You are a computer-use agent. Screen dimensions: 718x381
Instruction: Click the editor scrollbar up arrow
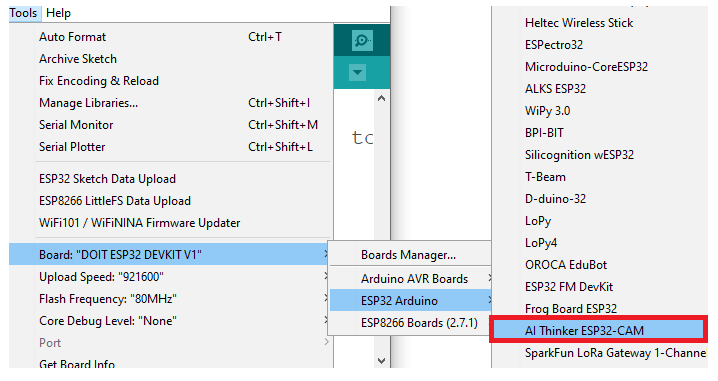click(x=381, y=98)
